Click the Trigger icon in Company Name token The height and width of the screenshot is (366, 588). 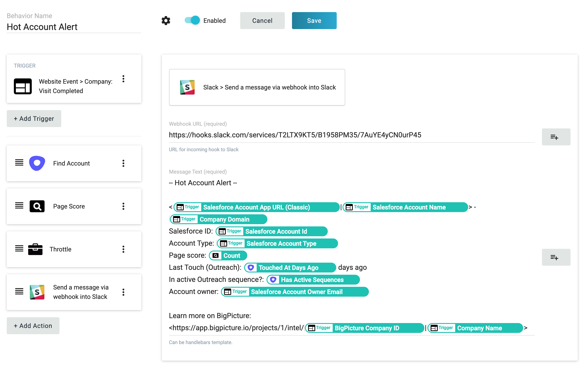click(x=434, y=328)
